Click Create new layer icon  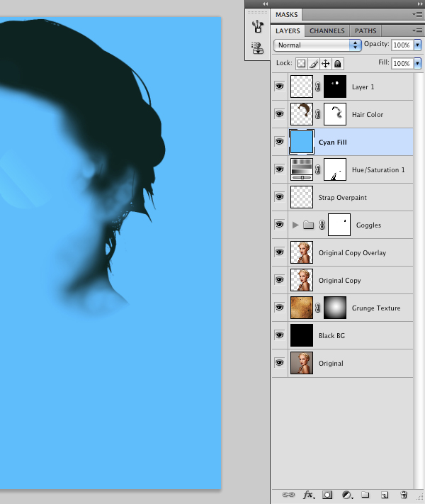385,495
